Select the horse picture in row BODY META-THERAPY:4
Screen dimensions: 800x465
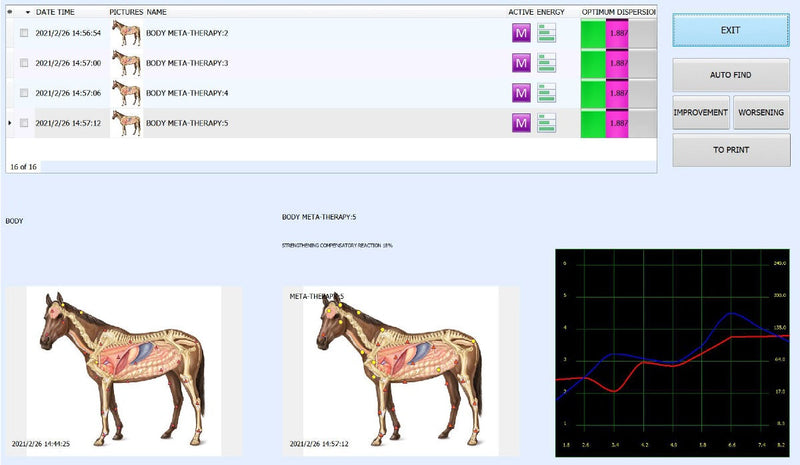pyautogui.click(x=126, y=93)
